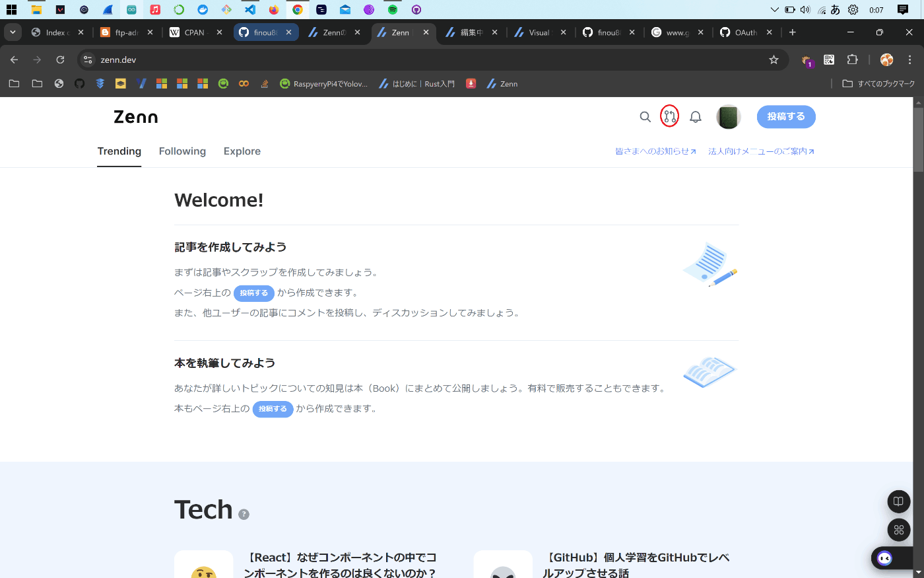
Task: Bookmark this page with the star icon
Action: [774, 59]
